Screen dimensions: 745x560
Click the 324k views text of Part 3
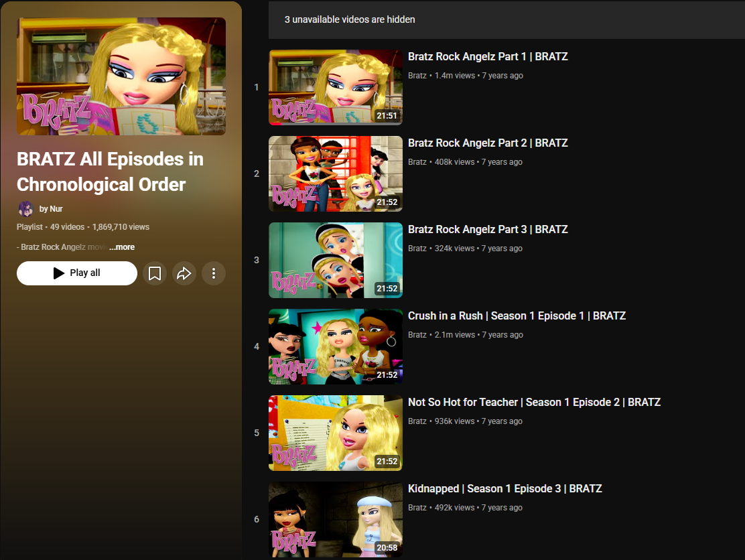coord(454,249)
